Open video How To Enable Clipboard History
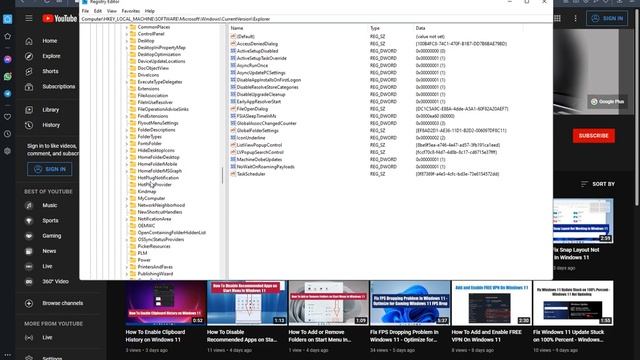Image resolution: width=640 pixels, height=360 pixels. [156, 336]
